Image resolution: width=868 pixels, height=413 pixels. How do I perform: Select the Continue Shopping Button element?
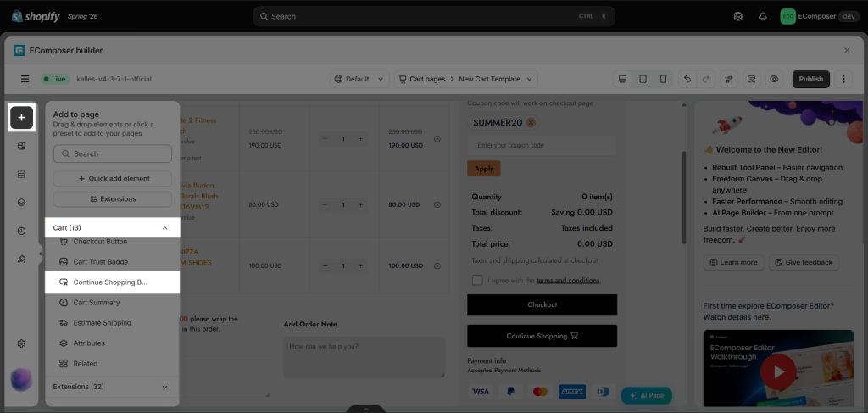click(113, 282)
